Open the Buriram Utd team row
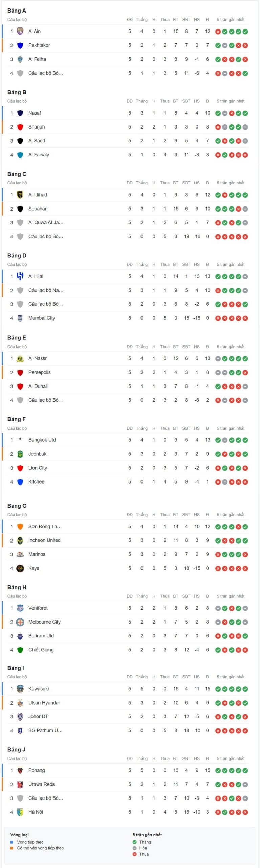This screenshot has height=868, width=260. (128, 636)
